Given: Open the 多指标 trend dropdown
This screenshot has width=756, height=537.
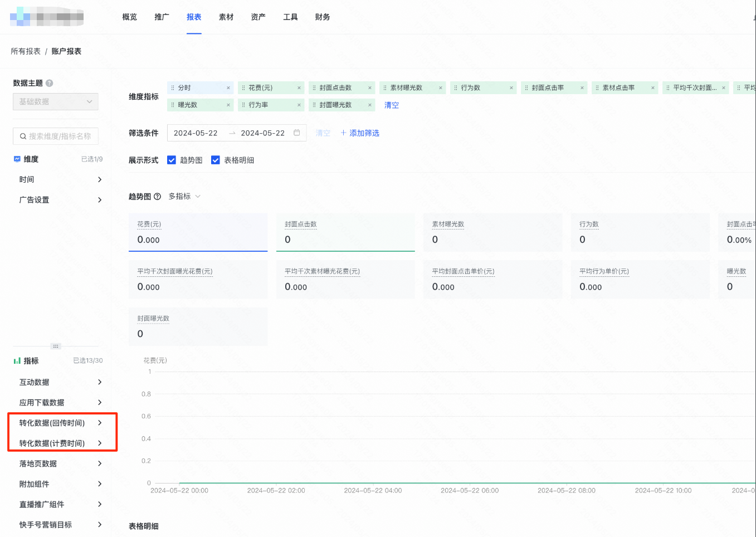Looking at the screenshot, I should pyautogui.click(x=184, y=197).
